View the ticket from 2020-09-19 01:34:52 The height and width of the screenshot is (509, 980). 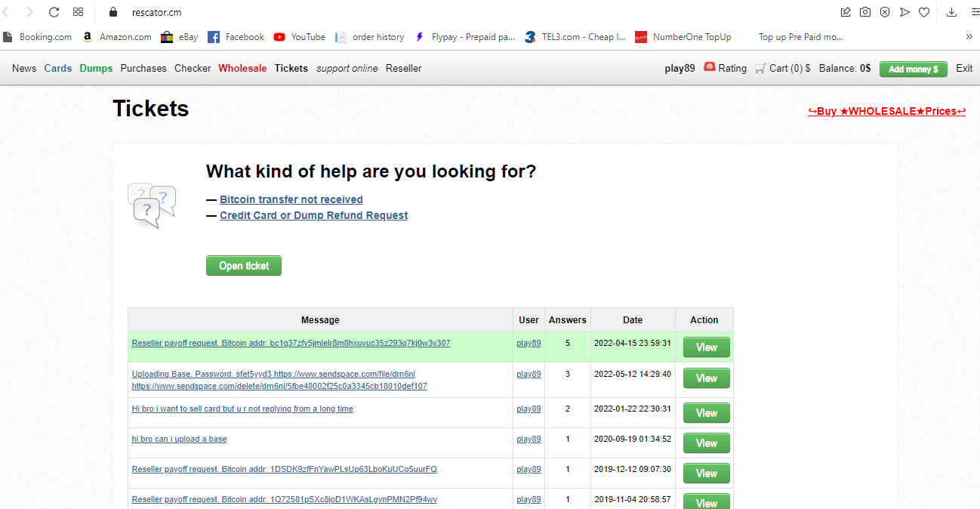(x=707, y=443)
